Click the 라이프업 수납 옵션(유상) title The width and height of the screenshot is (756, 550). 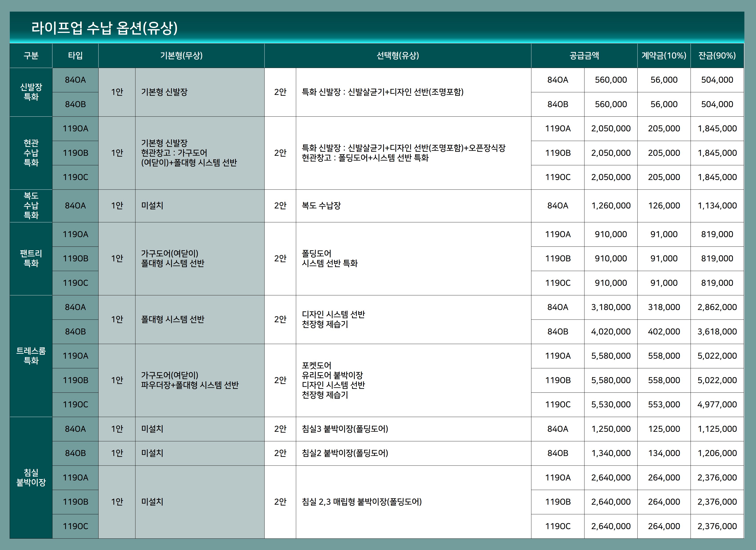104,28
